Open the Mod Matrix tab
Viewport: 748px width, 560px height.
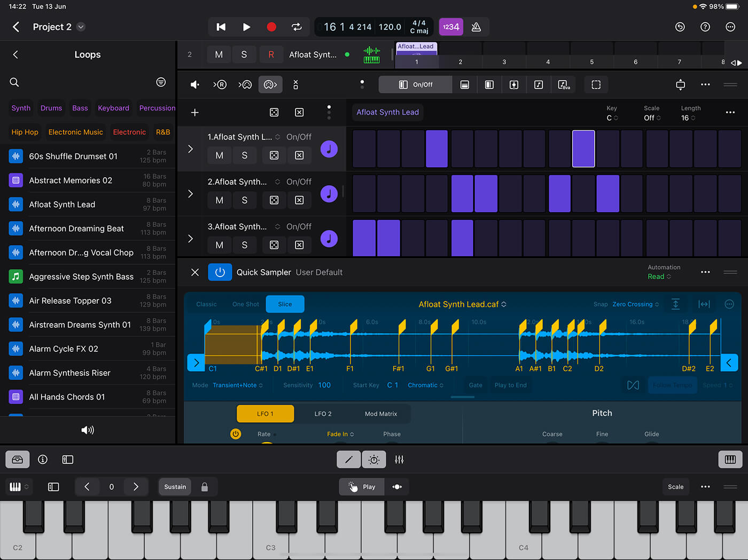(380, 414)
